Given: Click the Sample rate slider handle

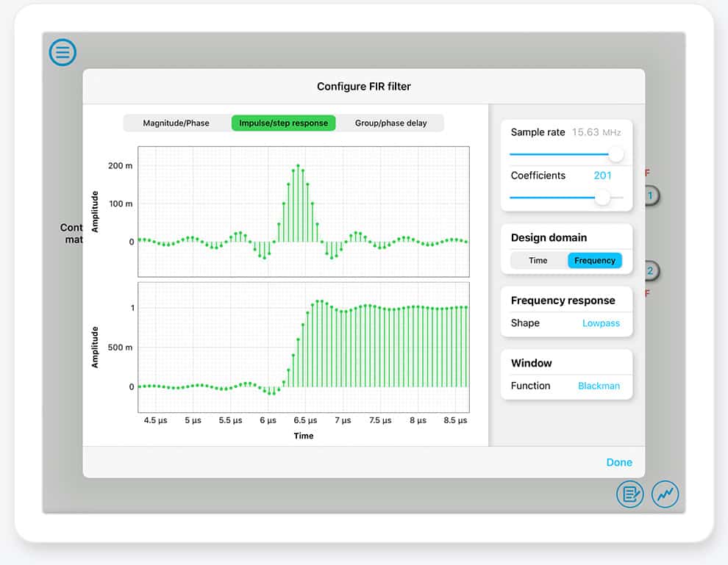Looking at the screenshot, I should 615,154.
